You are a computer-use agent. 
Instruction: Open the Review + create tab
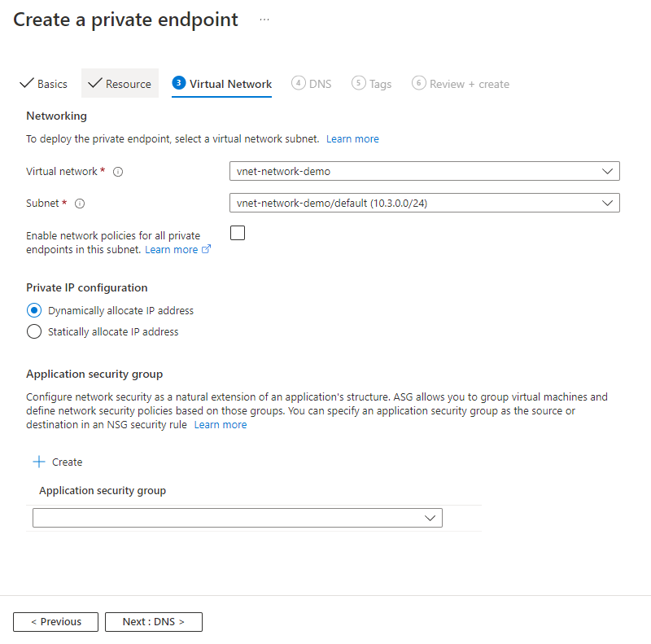[x=461, y=83]
